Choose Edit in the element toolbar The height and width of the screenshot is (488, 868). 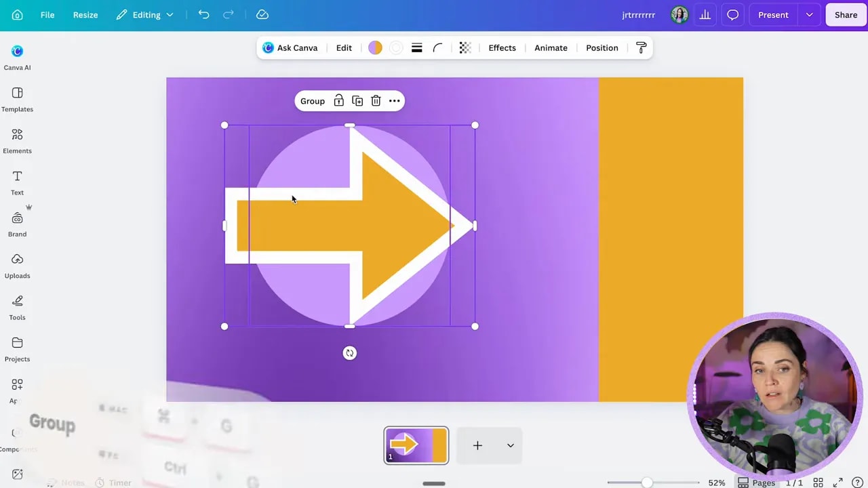[344, 47]
